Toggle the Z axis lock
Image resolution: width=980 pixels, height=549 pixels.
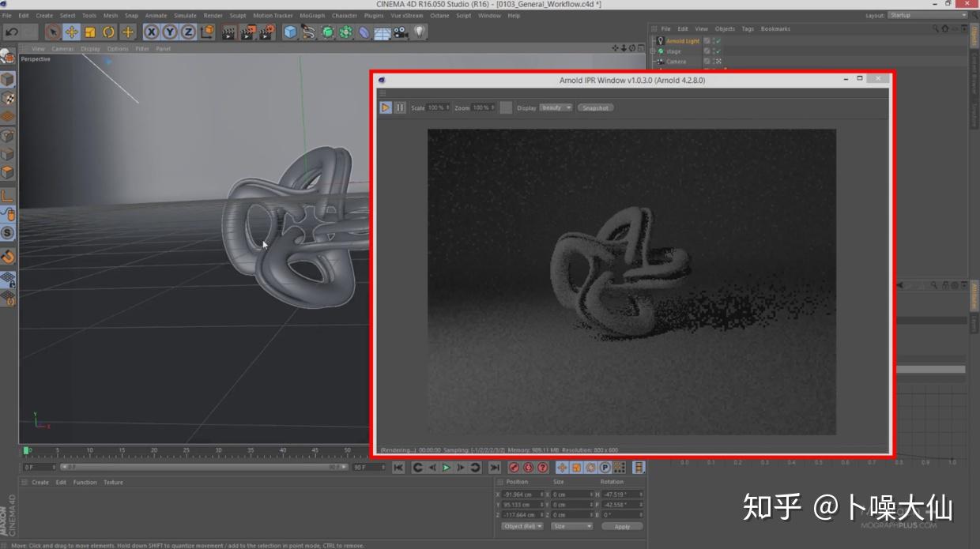point(188,32)
